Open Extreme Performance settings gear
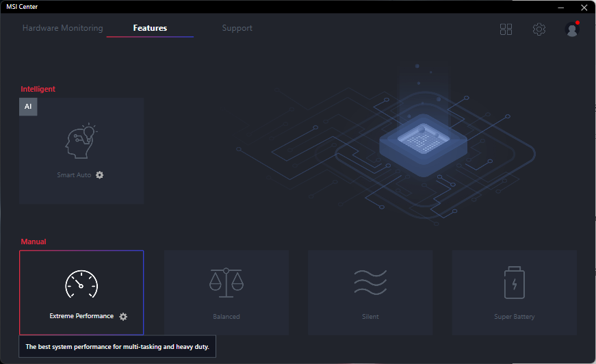596x364 pixels. [123, 317]
